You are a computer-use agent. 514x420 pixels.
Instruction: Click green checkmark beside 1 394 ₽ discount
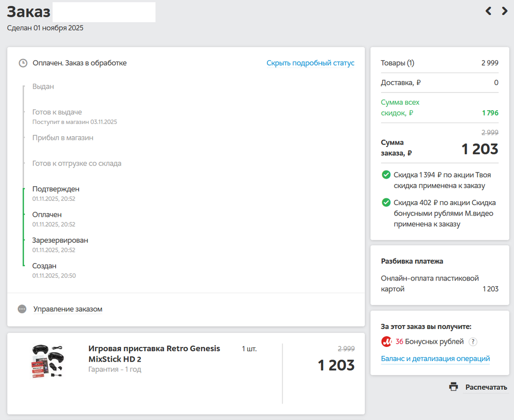click(386, 175)
